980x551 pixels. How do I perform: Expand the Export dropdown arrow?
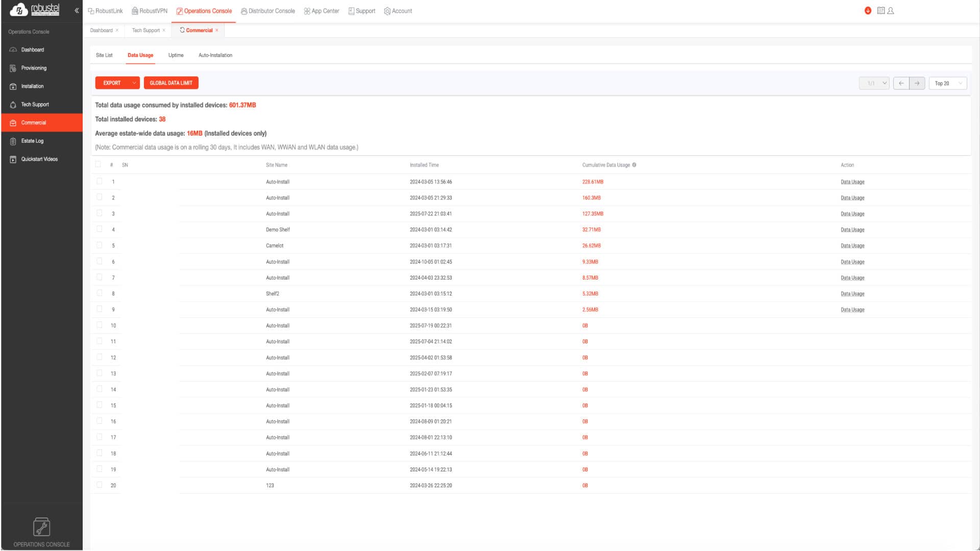tap(134, 83)
